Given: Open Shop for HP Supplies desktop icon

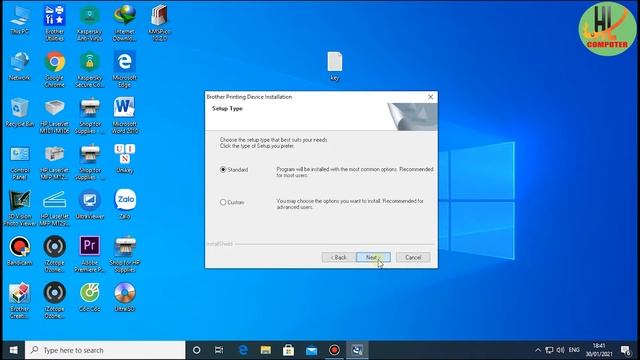Looking at the screenshot, I should coord(125,255).
